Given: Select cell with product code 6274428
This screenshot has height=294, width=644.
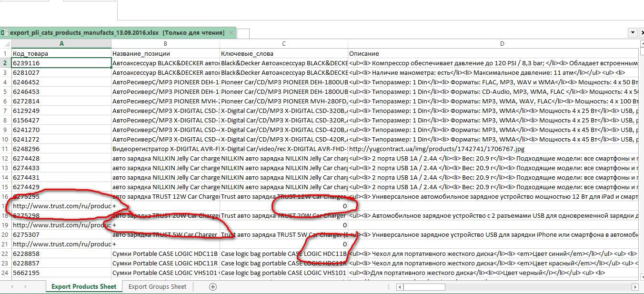Looking at the screenshot, I should (x=61, y=158).
